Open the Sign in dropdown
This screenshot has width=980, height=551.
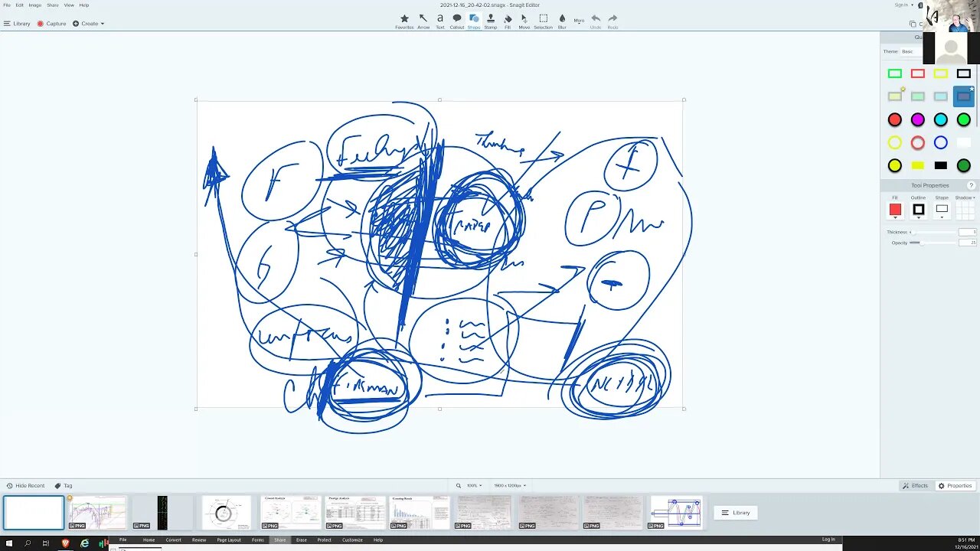pos(903,5)
